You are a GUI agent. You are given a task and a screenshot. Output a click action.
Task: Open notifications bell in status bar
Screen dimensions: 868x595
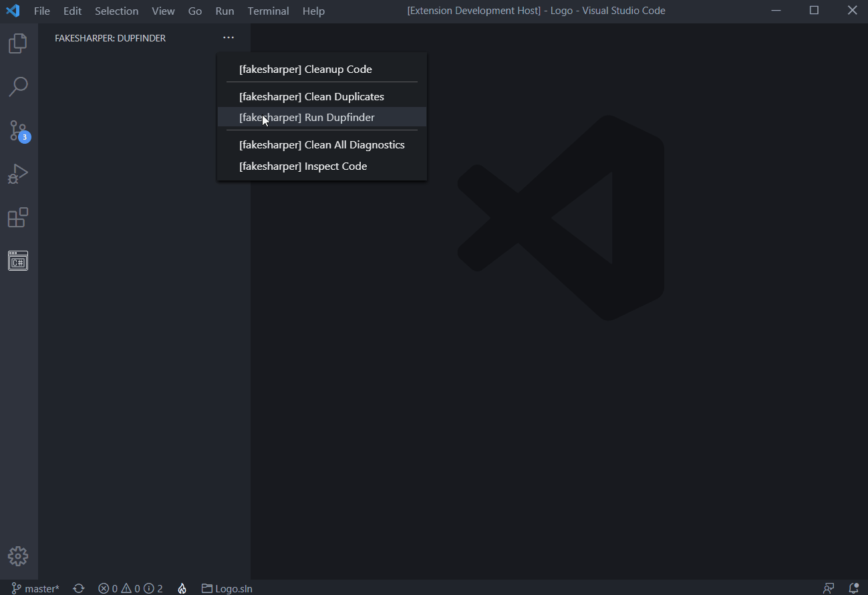(x=853, y=588)
